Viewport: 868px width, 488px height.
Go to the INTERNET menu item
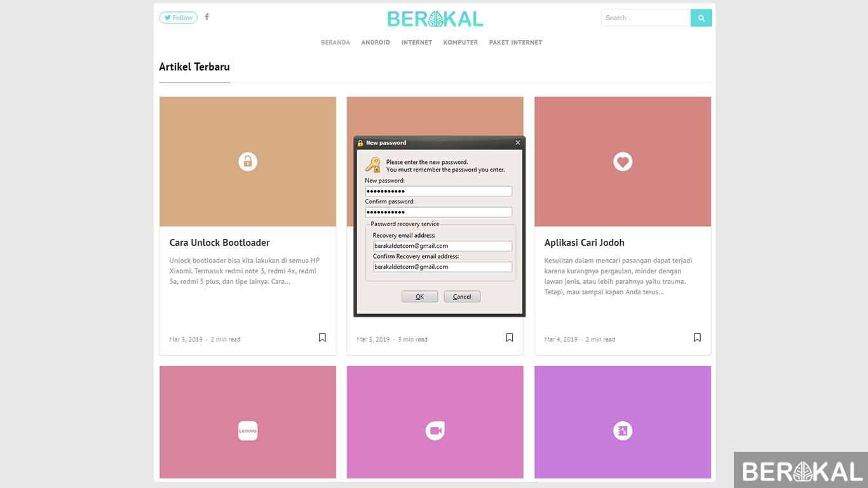tap(417, 43)
